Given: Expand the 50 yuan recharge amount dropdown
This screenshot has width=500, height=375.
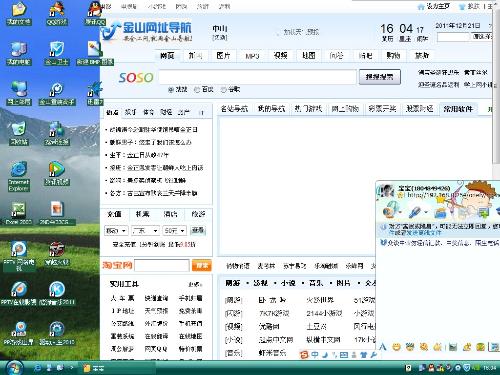Looking at the screenshot, I should (175, 230).
